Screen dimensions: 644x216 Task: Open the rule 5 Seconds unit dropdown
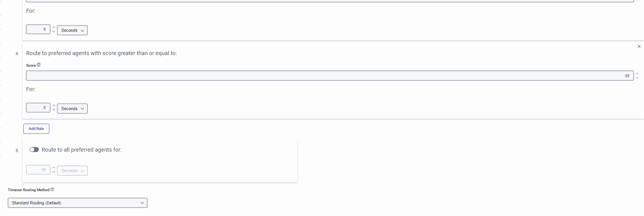pos(72,171)
